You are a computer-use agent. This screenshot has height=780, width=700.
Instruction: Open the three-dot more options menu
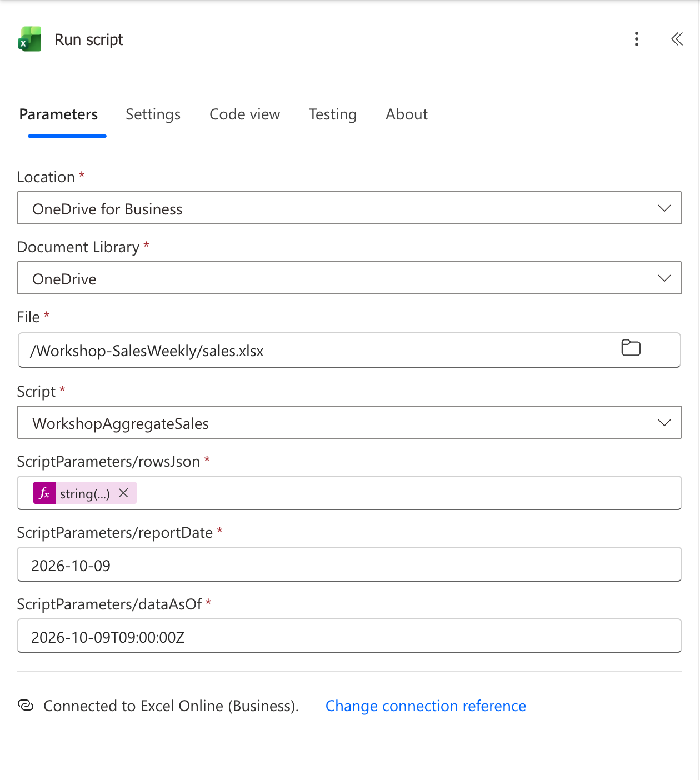click(637, 39)
